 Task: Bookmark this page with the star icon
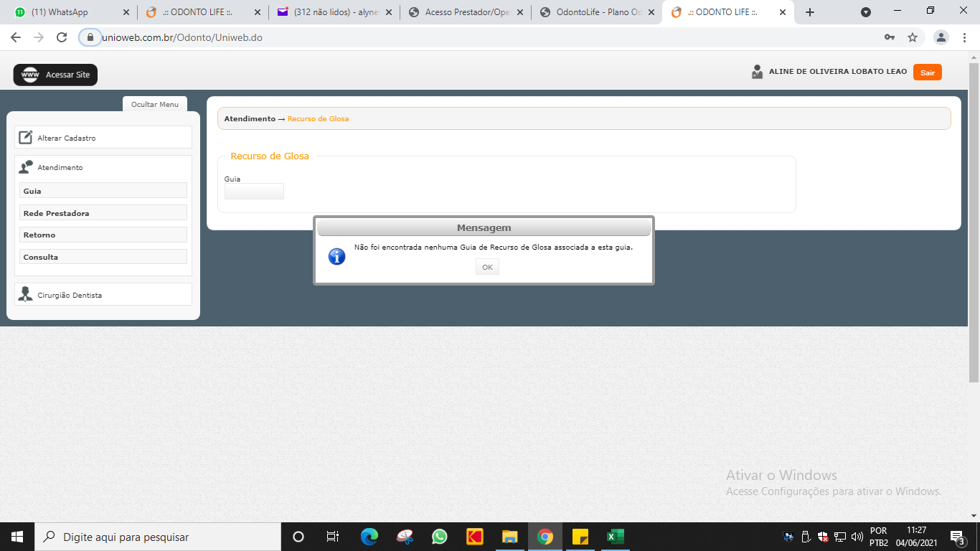(x=913, y=37)
